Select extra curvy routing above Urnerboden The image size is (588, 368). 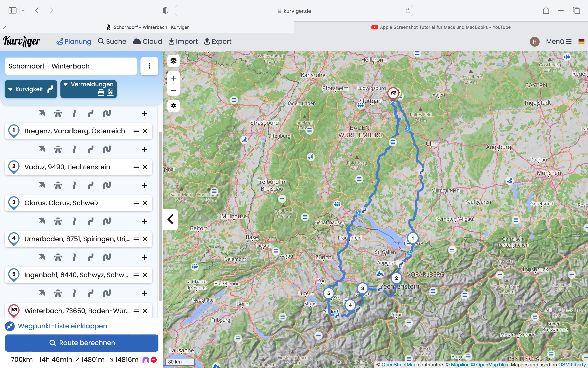click(107, 221)
